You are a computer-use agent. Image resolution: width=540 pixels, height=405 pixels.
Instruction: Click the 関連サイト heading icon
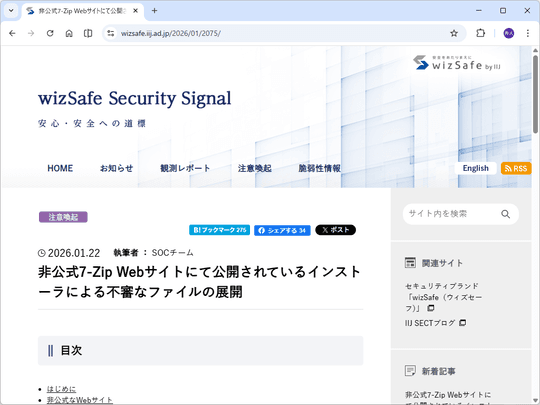pyautogui.click(x=410, y=263)
